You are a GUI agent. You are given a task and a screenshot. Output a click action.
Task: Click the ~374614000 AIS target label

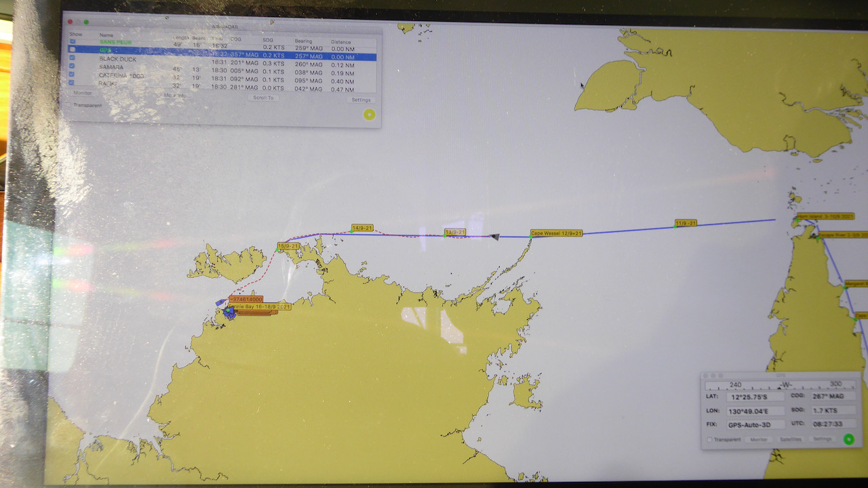coord(245,299)
